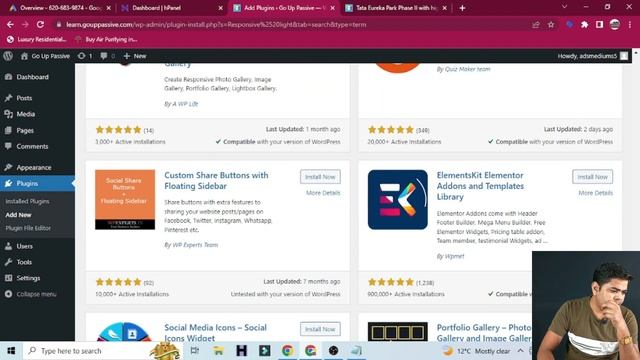Open Chrome three-dot menu
Screen dimensions: 640x360
point(630,24)
